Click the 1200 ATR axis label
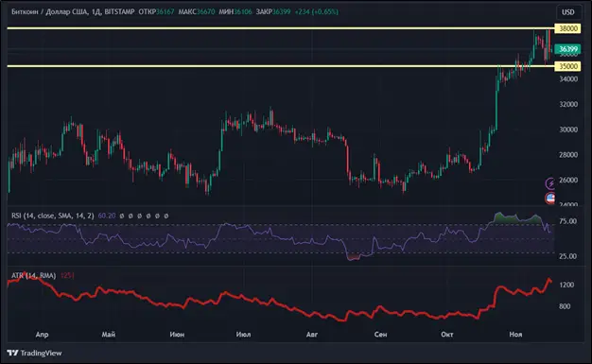Viewport: 592px width, 364px height. pyautogui.click(x=566, y=285)
